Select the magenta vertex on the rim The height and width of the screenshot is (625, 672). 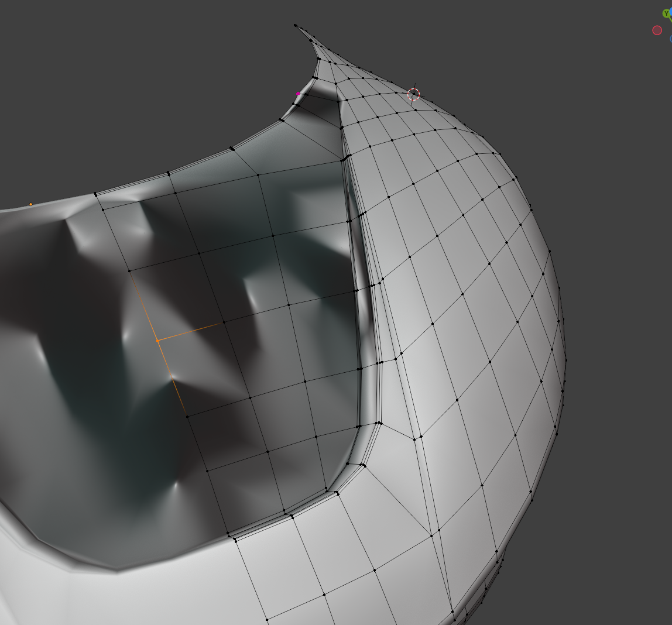coord(298,93)
